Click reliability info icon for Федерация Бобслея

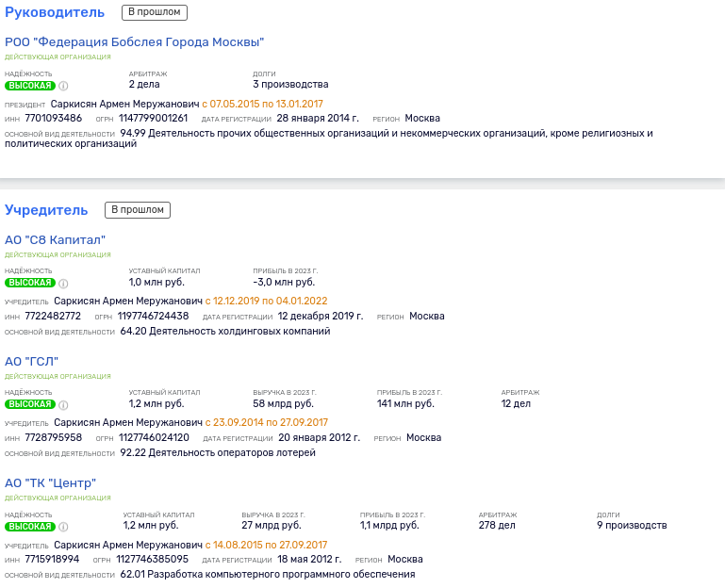tap(63, 86)
